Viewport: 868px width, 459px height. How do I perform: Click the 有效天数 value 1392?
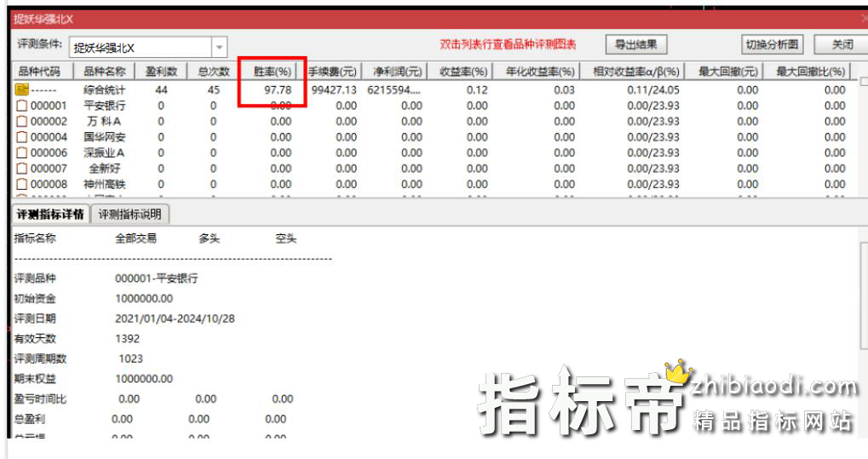(127, 338)
